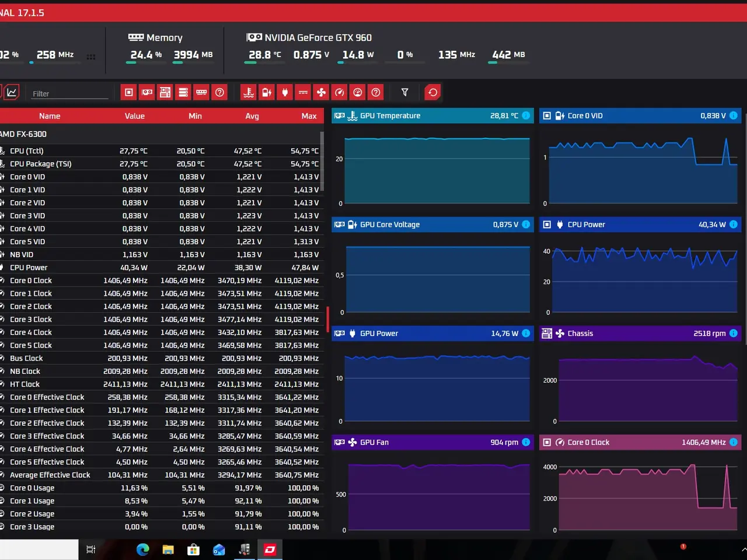Viewport: 747px width, 560px height.
Task: Select the NB VID table row
Action: (x=160, y=255)
